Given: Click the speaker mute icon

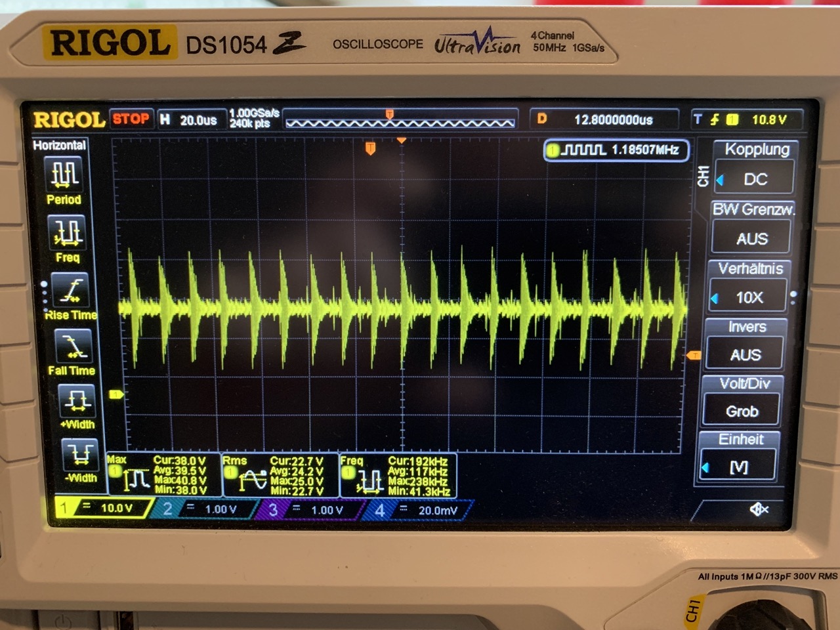Looking at the screenshot, I should [759, 509].
